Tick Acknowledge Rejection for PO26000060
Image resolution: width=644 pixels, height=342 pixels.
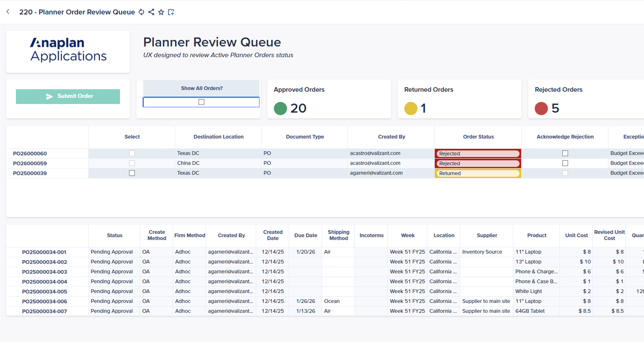[x=565, y=153]
